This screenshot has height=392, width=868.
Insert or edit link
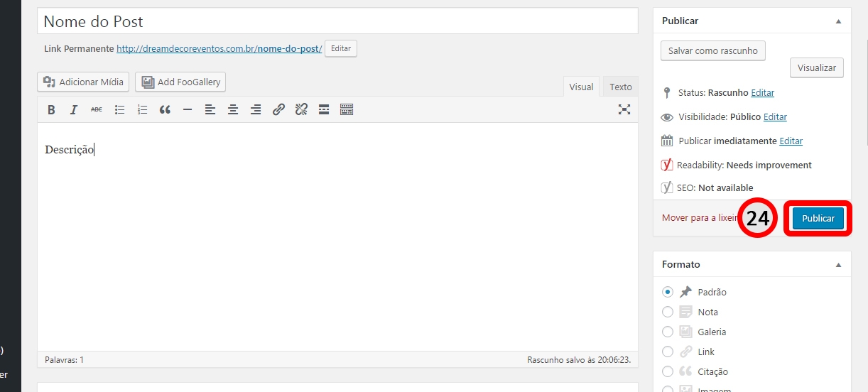pyautogui.click(x=278, y=109)
